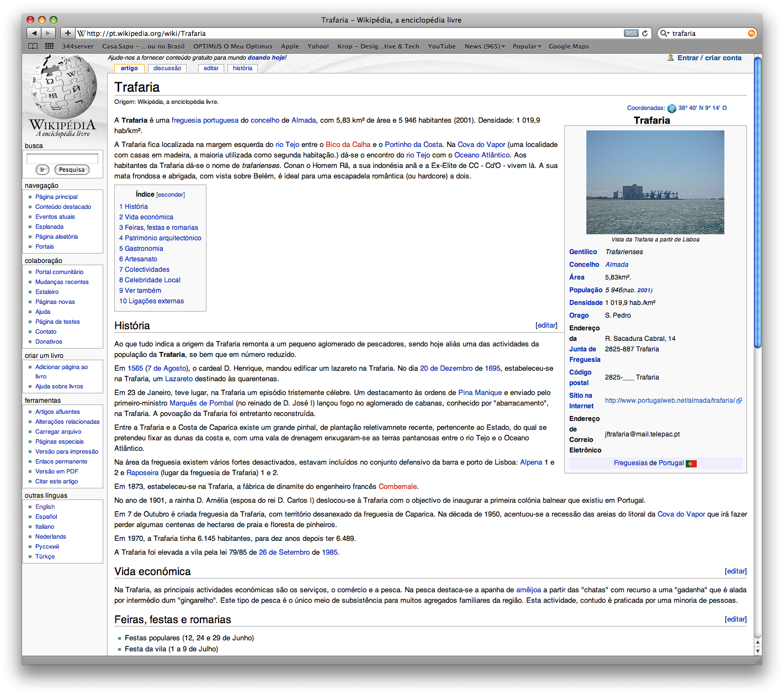Click the Oceano Atlântico link
The width and height of the screenshot is (784, 695).
click(482, 155)
